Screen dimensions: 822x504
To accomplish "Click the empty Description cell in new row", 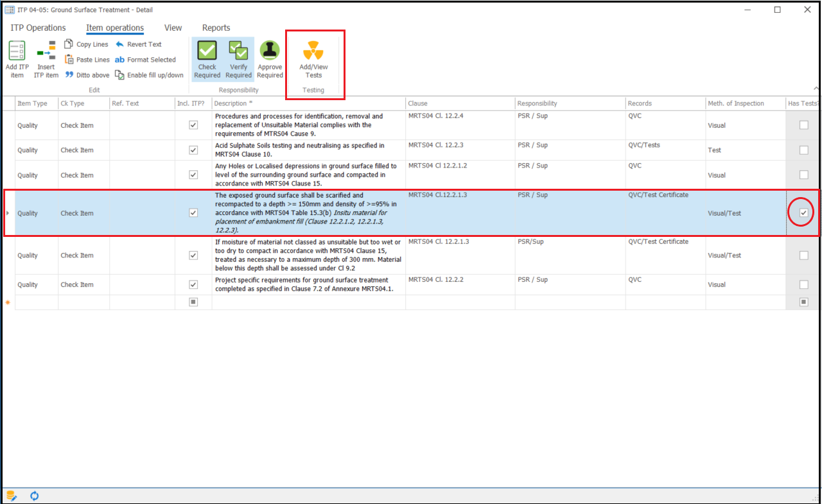I will click(309, 302).
